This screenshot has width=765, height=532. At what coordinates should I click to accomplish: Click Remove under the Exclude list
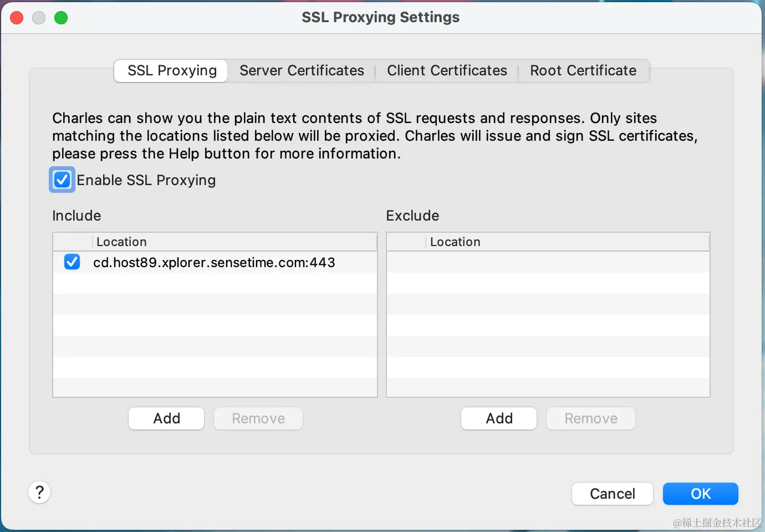click(591, 418)
